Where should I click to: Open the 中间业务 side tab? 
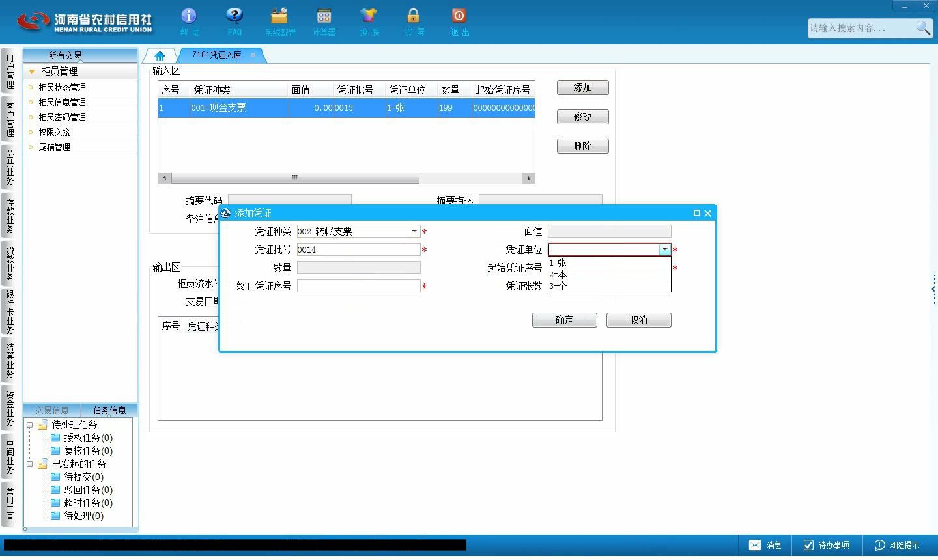[10, 456]
